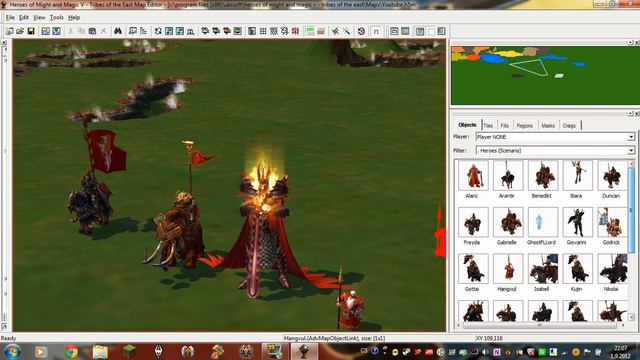Click the Copy toolbar icon
Viewport: 640px width, 360px height.
click(x=82, y=31)
